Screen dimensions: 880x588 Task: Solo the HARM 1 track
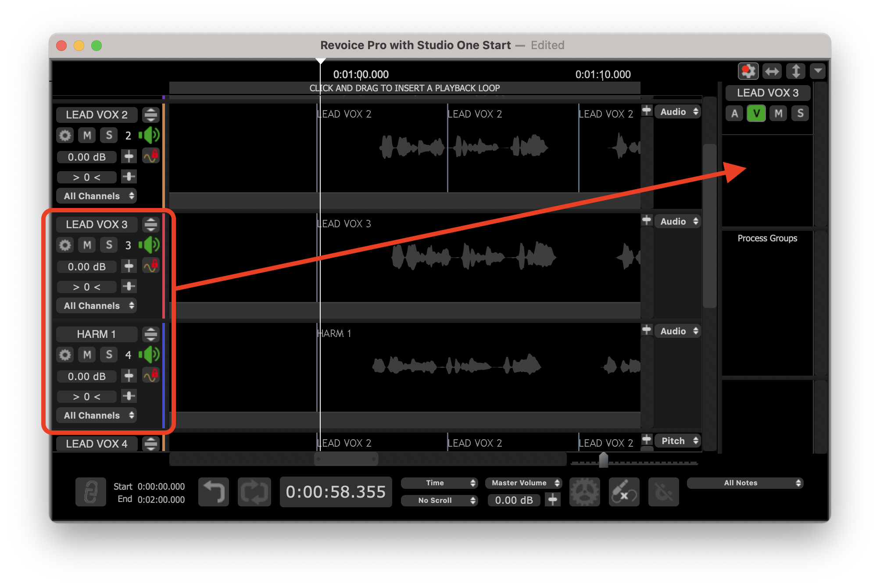(109, 355)
